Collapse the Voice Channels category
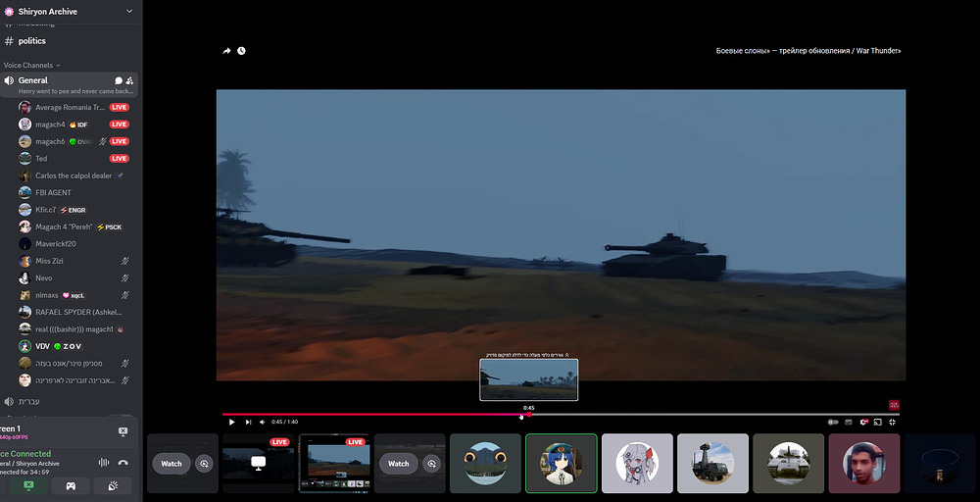This screenshot has height=502, width=980. point(32,65)
